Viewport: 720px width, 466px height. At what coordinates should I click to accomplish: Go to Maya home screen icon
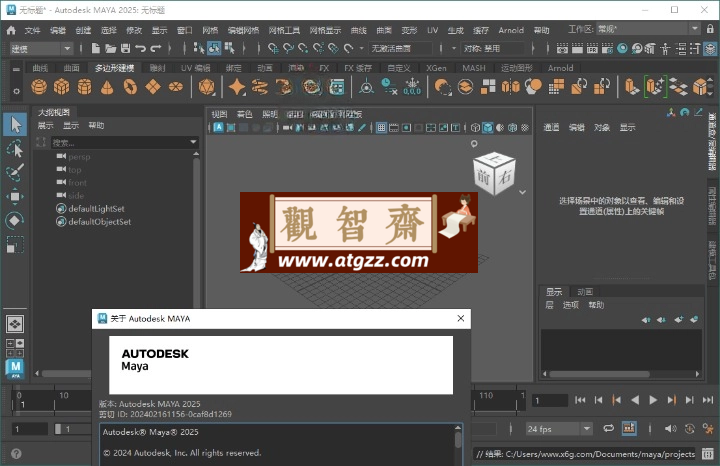pyautogui.click(x=11, y=30)
